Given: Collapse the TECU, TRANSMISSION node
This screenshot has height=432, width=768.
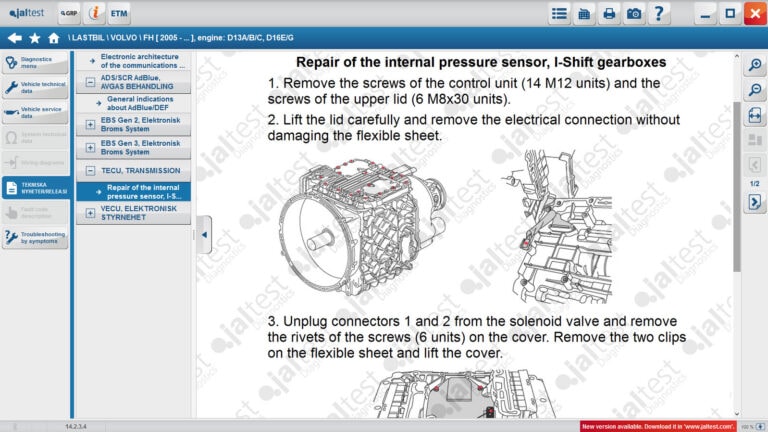Looking at the screenshot, I should (90, 170).
